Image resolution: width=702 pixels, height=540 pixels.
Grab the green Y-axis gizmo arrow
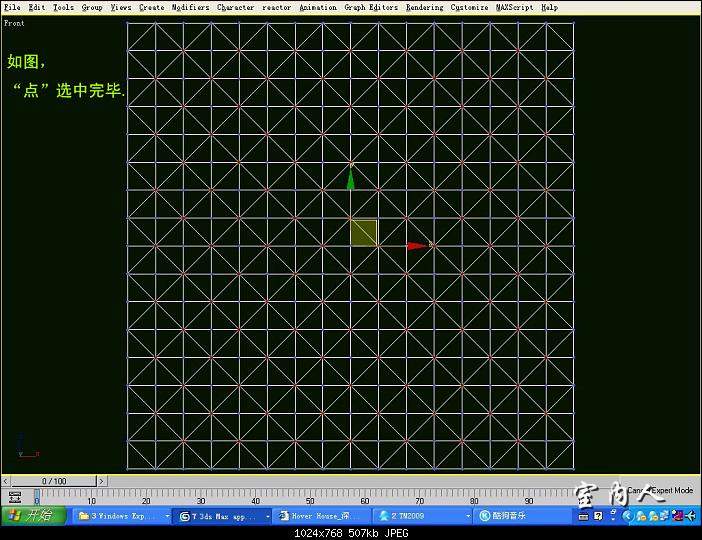pyautogui.click(x=351, y=178)
